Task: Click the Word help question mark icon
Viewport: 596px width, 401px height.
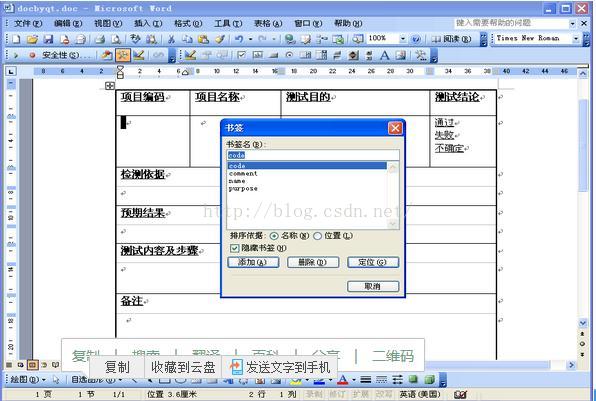Action: click(416, 39)
